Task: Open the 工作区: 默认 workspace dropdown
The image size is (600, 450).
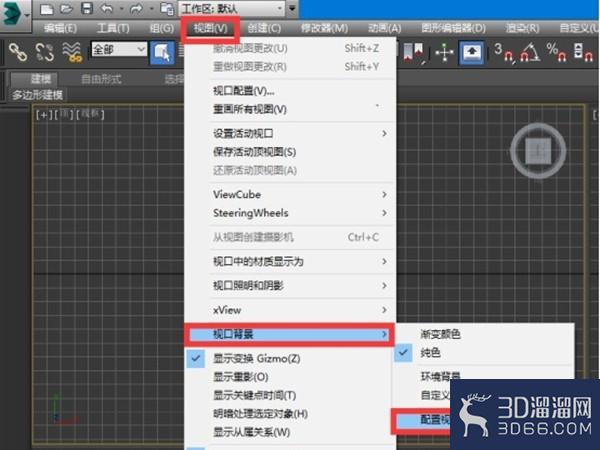Action: [x=232, y=9]
